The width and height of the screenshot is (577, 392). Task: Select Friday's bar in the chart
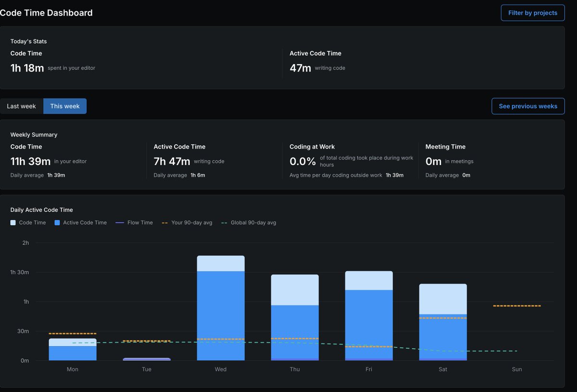369,316
